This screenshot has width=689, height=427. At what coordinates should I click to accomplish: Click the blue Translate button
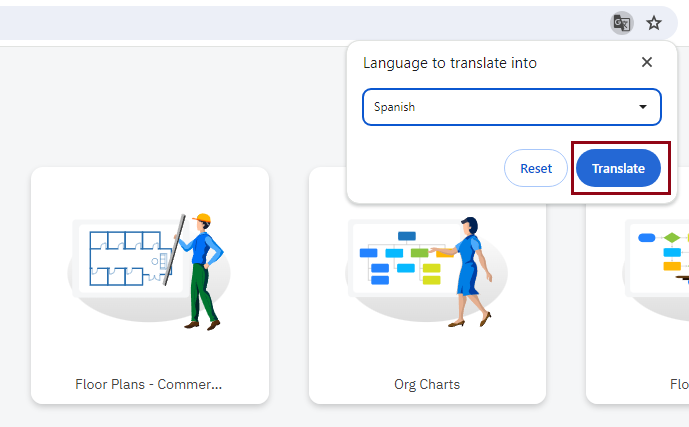point(618,168)
